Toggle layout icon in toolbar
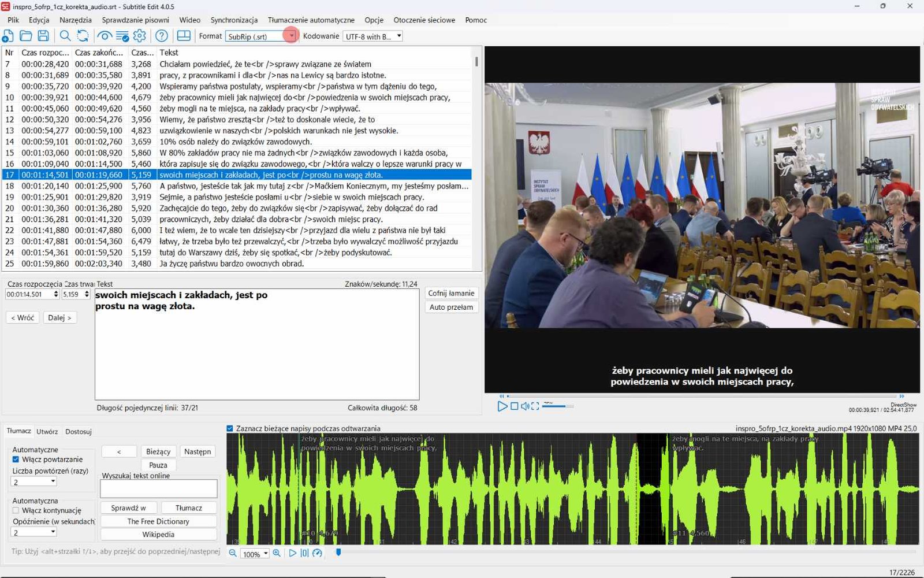The width and height of the screenshot is (924, 578). pos(184,36)
